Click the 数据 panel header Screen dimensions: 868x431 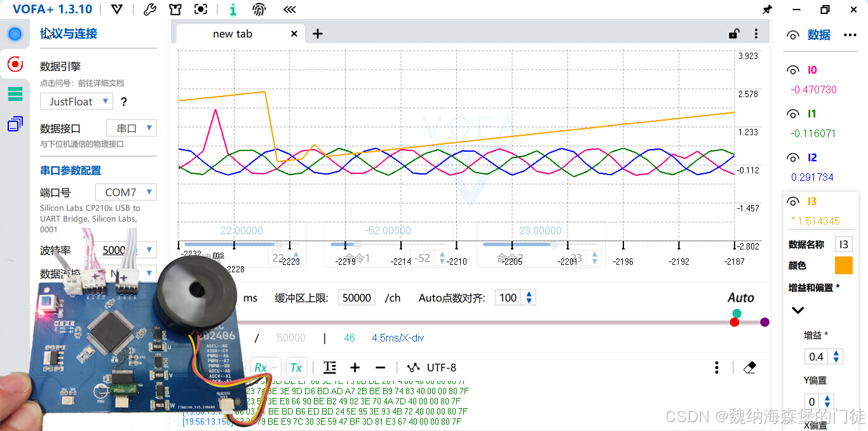(819, 35)
